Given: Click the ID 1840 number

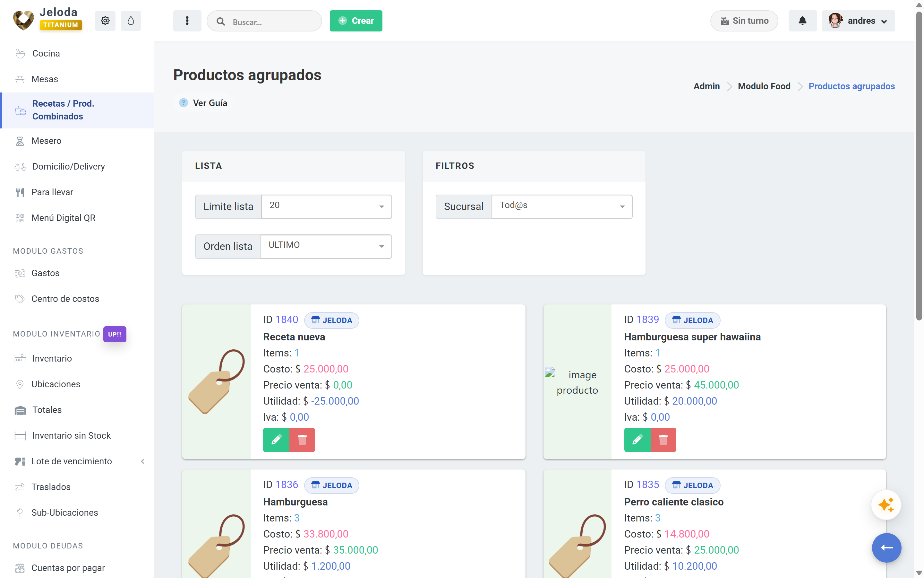Looking at the screenshot, I should pyautogui.click(x=287, y=320).
